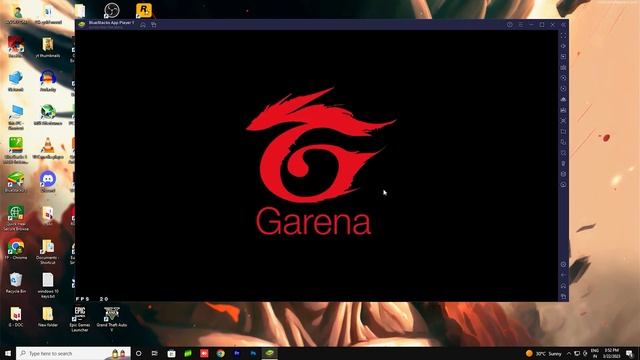Select the BlueStacks desktop shortcut

16,182
